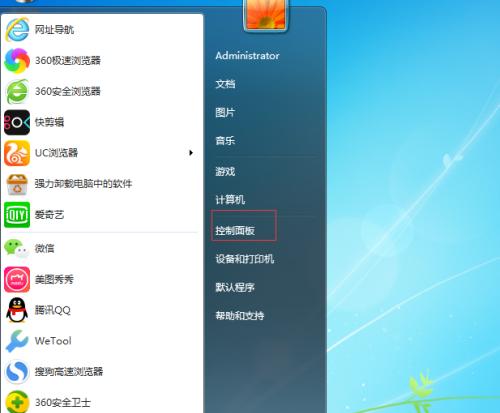Image resolution: width=500 pixels, height=413 pixels.
Task: Select the 微信 label text
Action: [44, 248]
